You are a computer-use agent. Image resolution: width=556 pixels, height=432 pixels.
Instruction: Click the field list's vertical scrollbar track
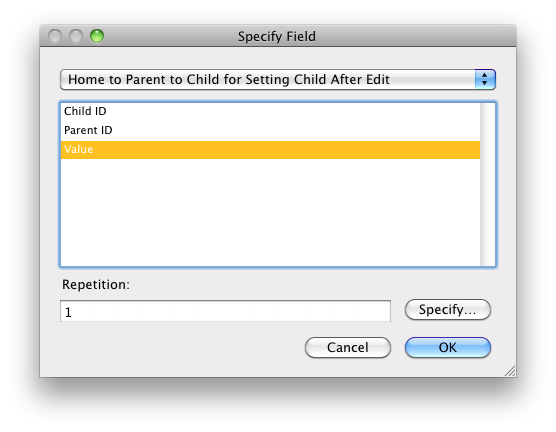coord(487,184)
